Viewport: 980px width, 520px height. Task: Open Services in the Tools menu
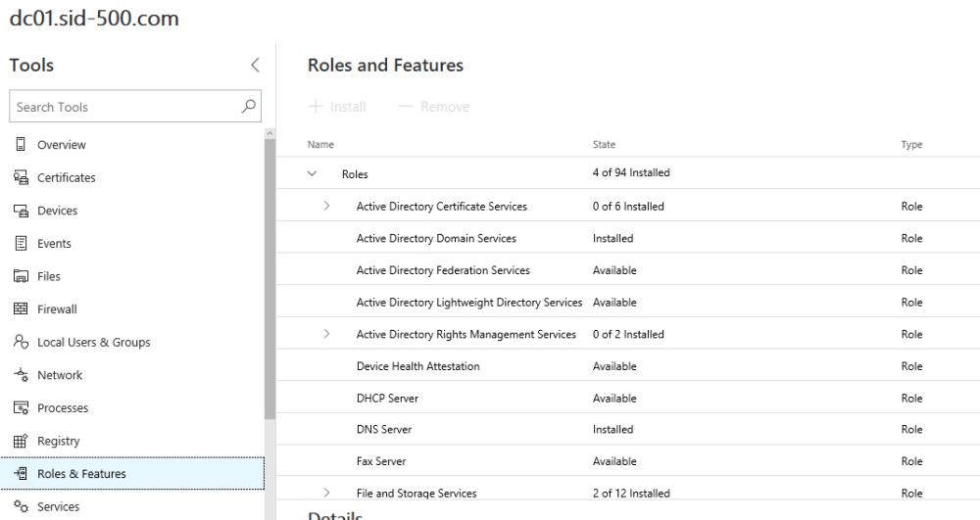[59, 507]
